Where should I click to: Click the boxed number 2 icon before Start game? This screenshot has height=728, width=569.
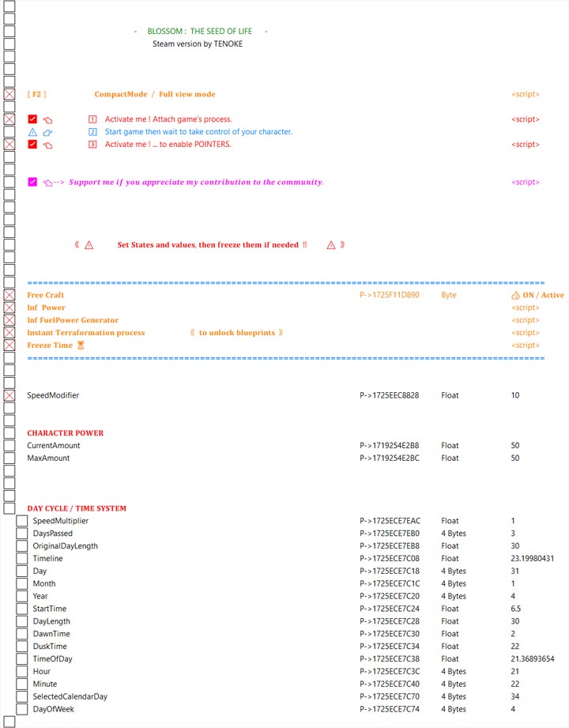coord(92,132)
